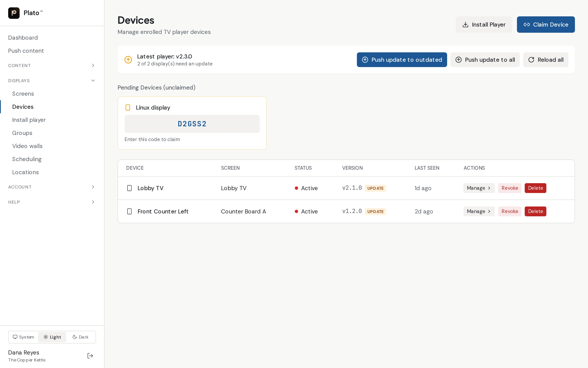Image resolution: width=588 pixels, height=368 pixels.
Task: Click the D2GSS2 claim code
Action: click(x=192, y=124)
